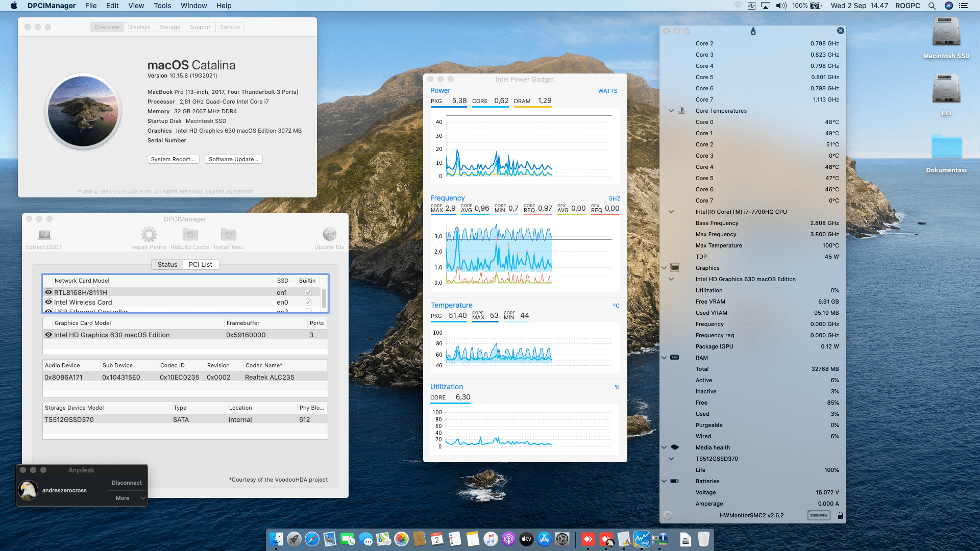
Task: Open Podcasts from the Dock
Action: 508,539
